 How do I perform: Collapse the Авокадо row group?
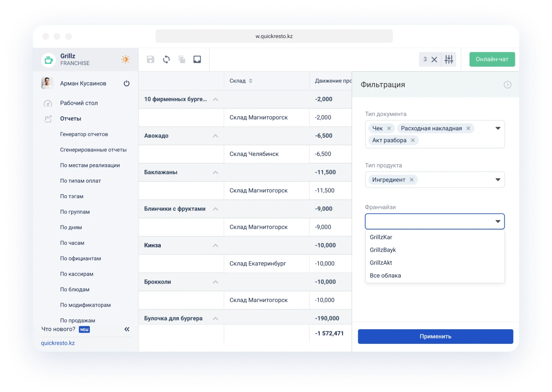pyautogui.click(x=216, y=136)
